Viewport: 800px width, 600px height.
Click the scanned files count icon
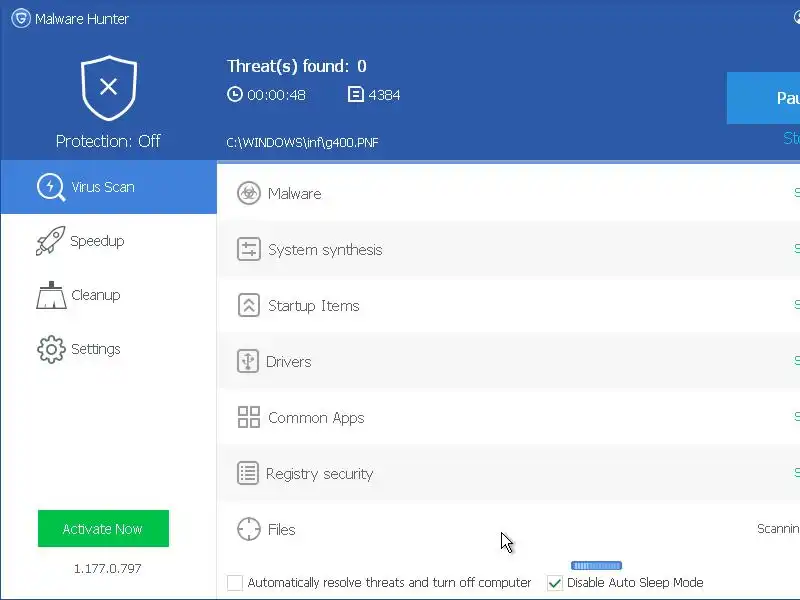[x=356, y=94]
